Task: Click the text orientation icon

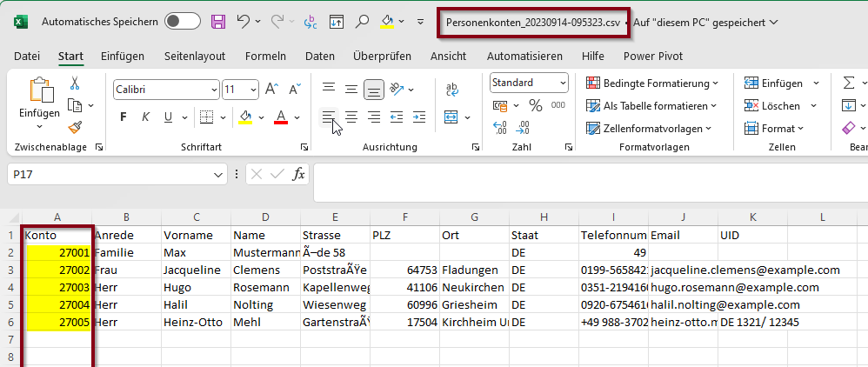Action: [397, 89]
